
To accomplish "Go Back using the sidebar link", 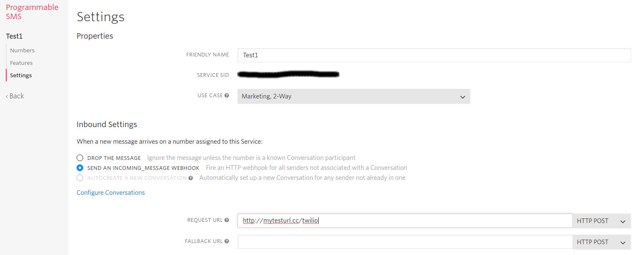I will click(x=15, y=96).
